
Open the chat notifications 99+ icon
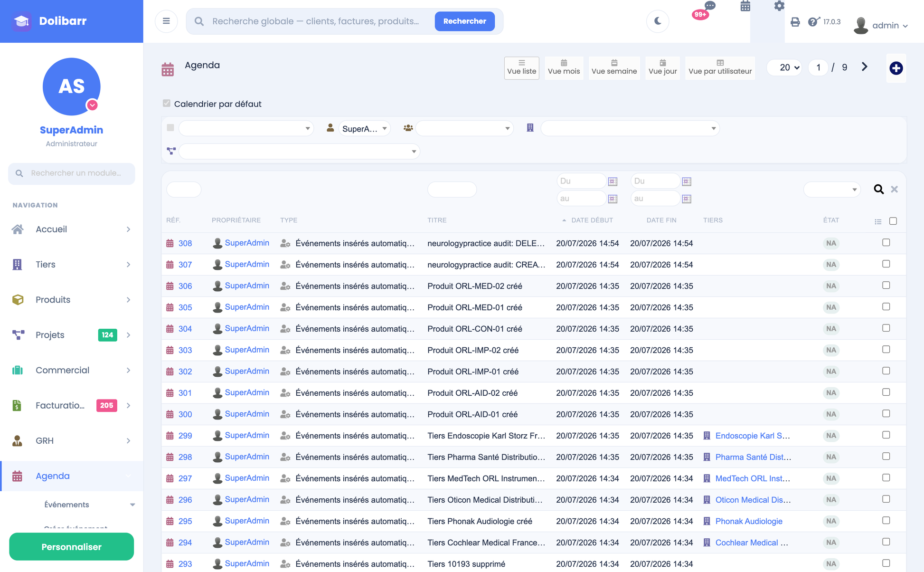click(703, 11)
